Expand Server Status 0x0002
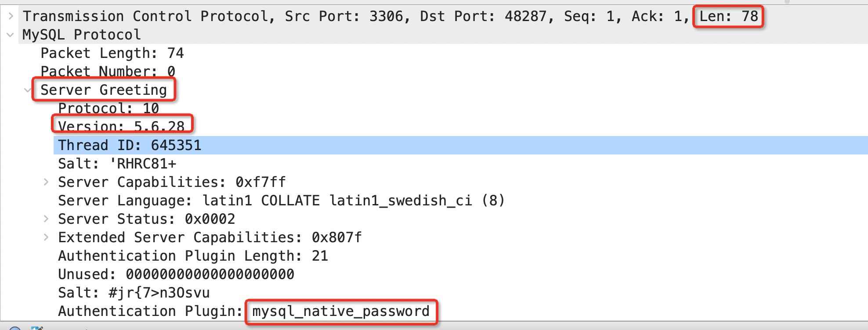The height and width of the screenshot is (330, 868). coord(46,219)
